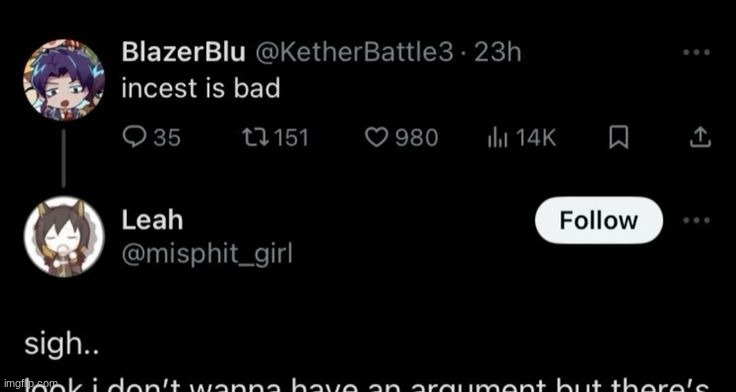The height and width of the screenshot is (392, 736).
Task: Open more options on BlazerBlu's tweet
Action: [697, 53]
